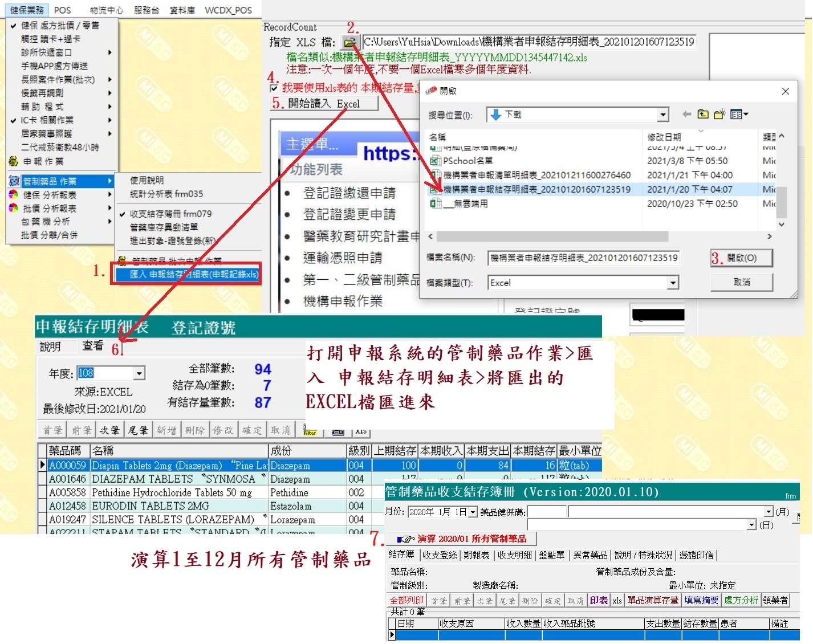Click 開始讀入 Excel button
The width and height of the screenshot is (813, 644).
[324, 104]
